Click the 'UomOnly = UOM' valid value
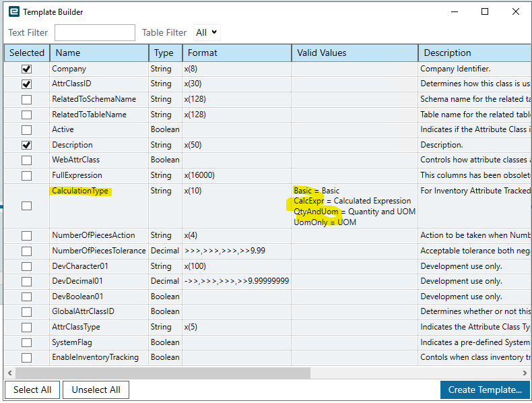This screenshot has width=532, height=403. [x=325, y=222]
